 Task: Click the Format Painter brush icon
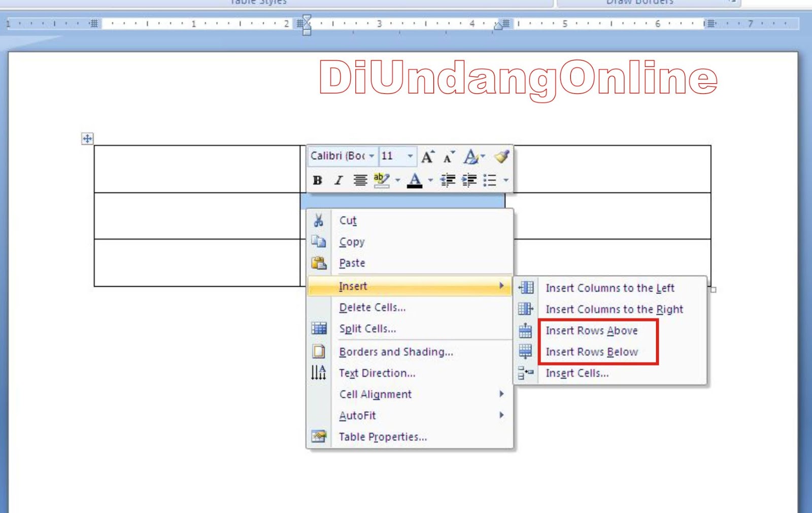pos(502,156)
